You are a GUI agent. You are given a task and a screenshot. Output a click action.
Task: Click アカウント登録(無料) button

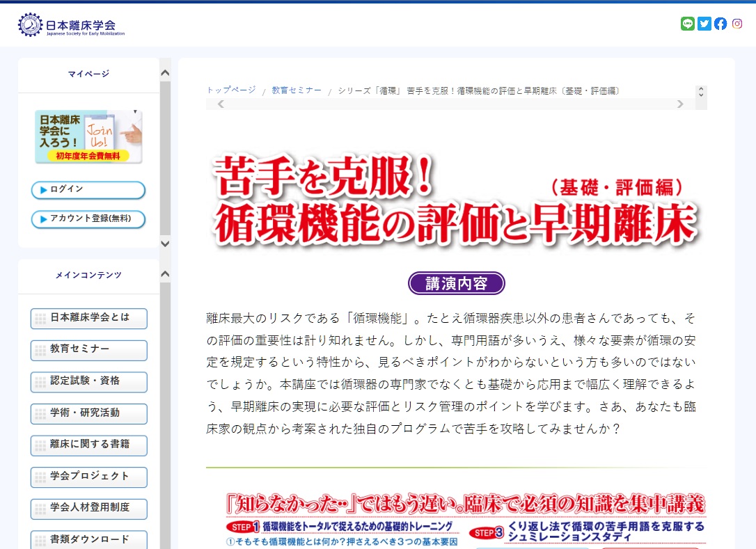(88, 218)
